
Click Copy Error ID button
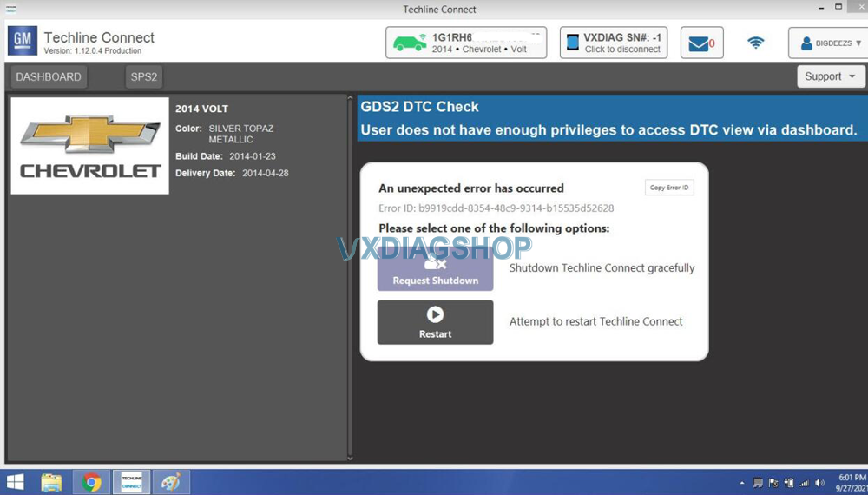pos(669,188)
